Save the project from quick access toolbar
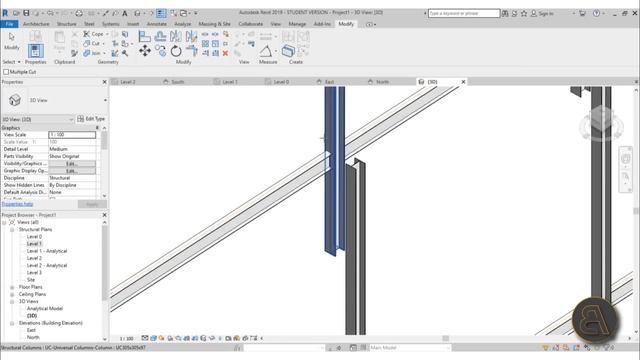The height and width of the screenshot is (360, 640). tap(26, 13)
